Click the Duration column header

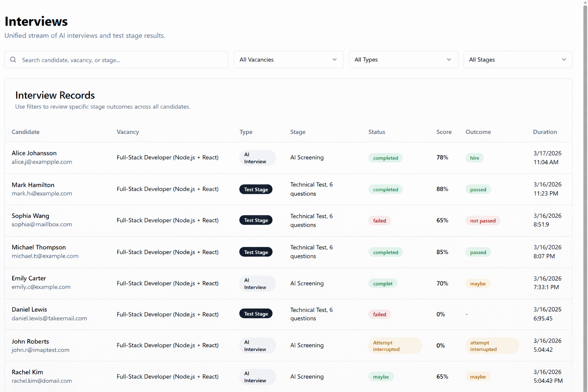pyautogui.click(x=545, y=132)
